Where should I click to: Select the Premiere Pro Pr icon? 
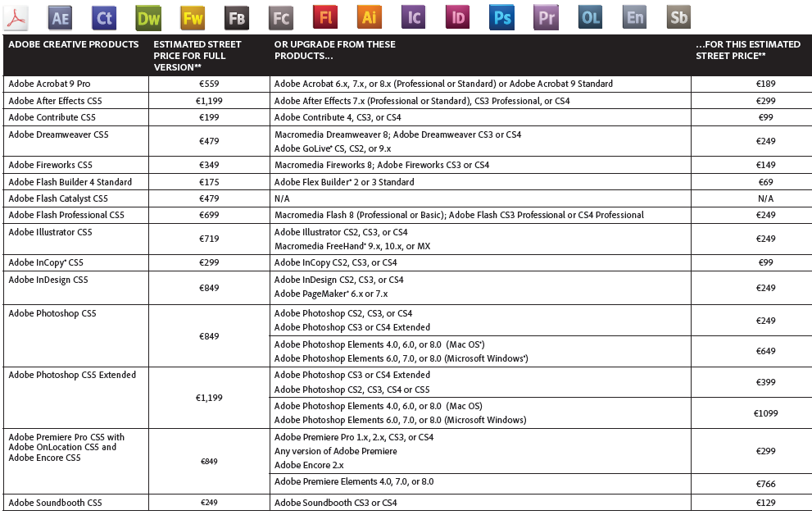pos(547,18)
